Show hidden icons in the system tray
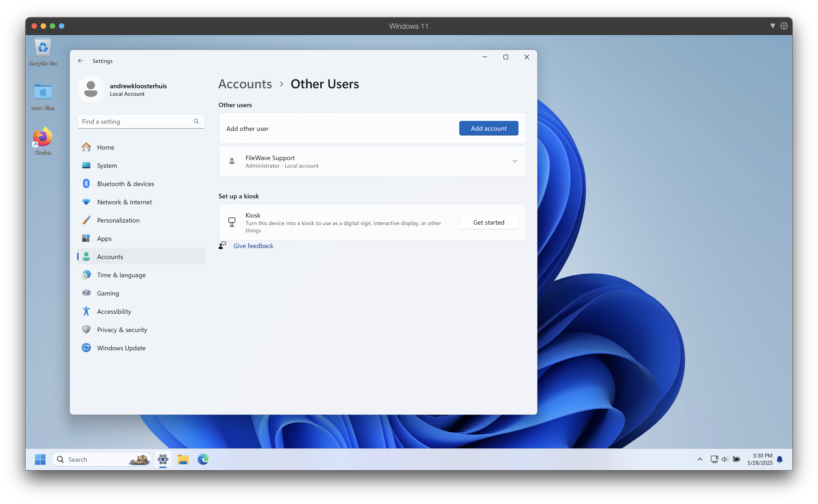The width and height of the screenshot is (818, 504). 700,460
